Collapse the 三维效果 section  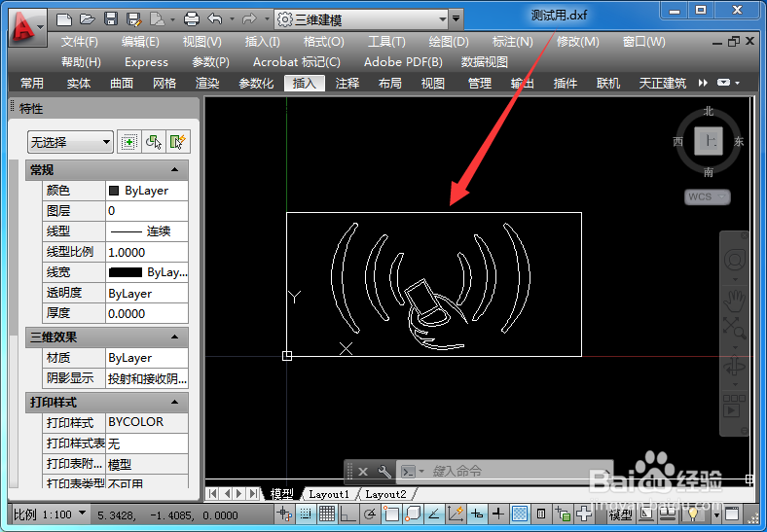coord(174,337)
